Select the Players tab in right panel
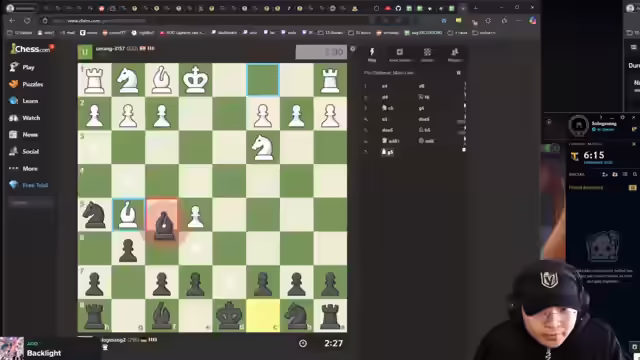Screen dimensions: 640x360 click(455, 54)
